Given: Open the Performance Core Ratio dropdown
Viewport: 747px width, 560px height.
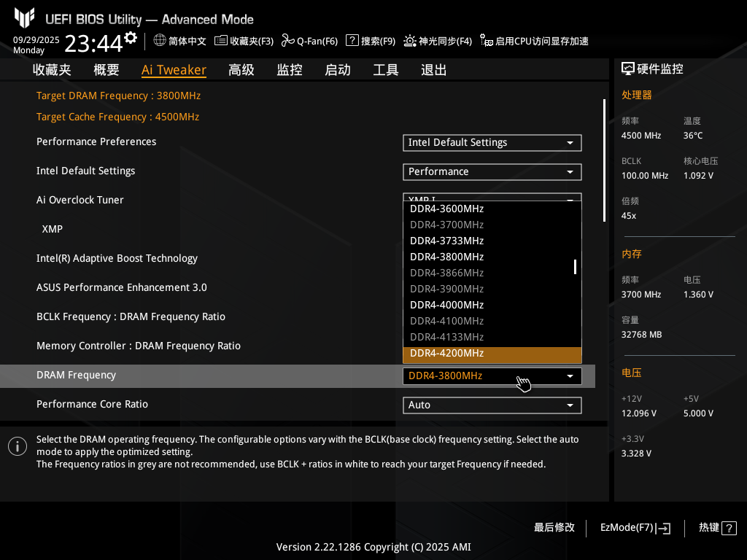Looking at the screenshot, I should click(492, 405).
